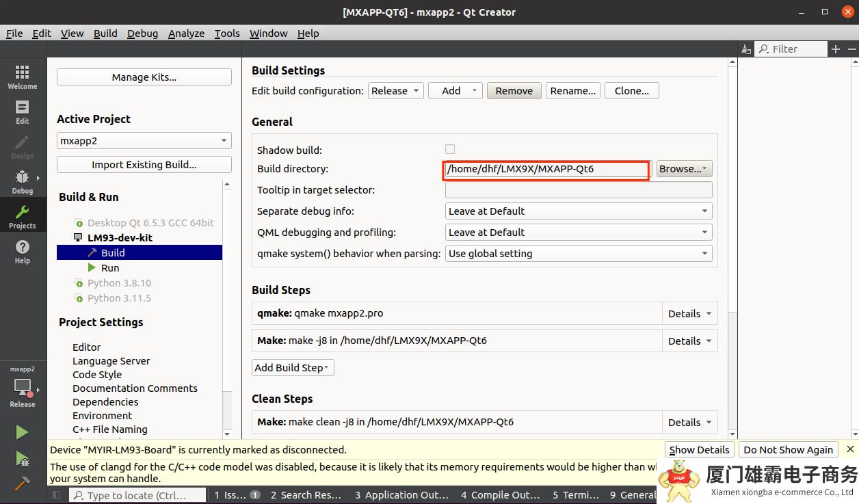Open Edit build configuration Release dropdown
This screenshot has height=504, width=859.
click(396, 91)
